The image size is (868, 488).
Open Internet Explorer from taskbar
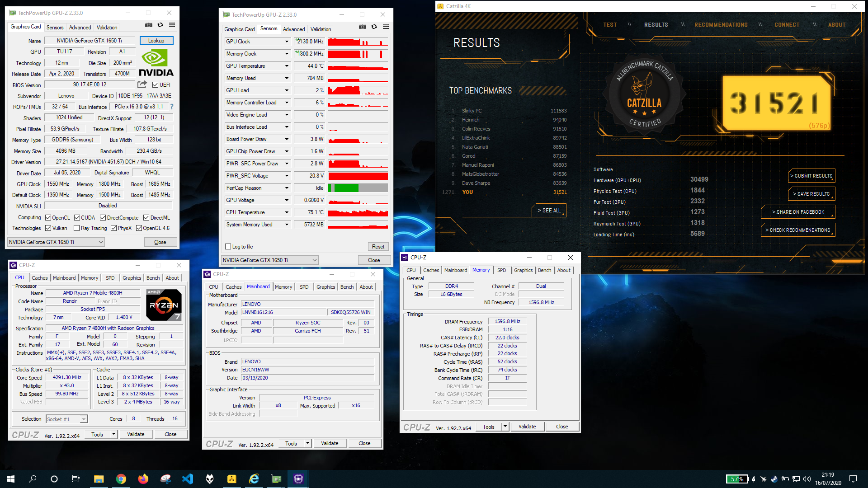pos(254,479)
